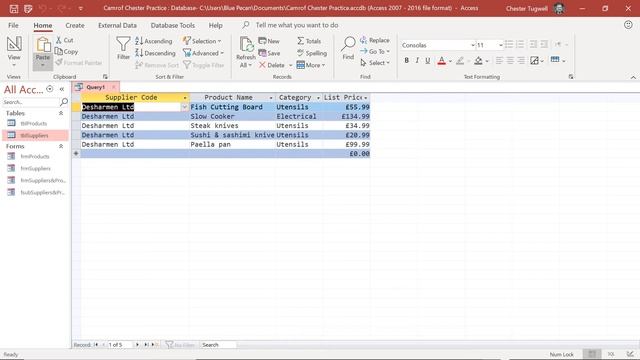Select tblSuppliers table in navigation
This screenshot has width=640, height=360.
(x=35, y=135)
